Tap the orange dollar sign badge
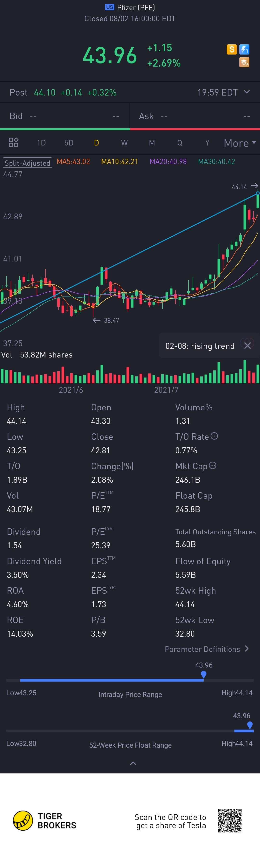This screenshot has width=260, height=868. click(232, 49)
